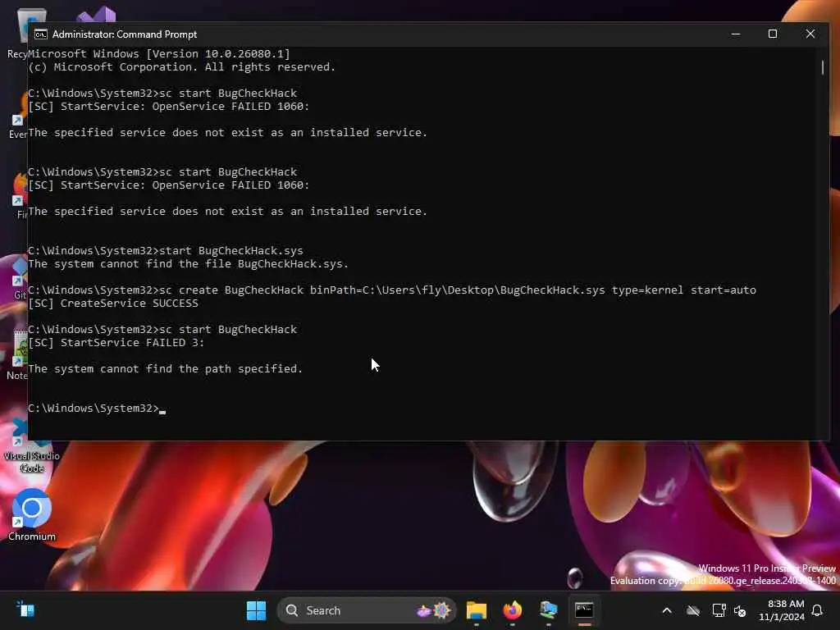
Task: Click 'The system cannot find the path specified.' text
Action: (x=166, y=369)
